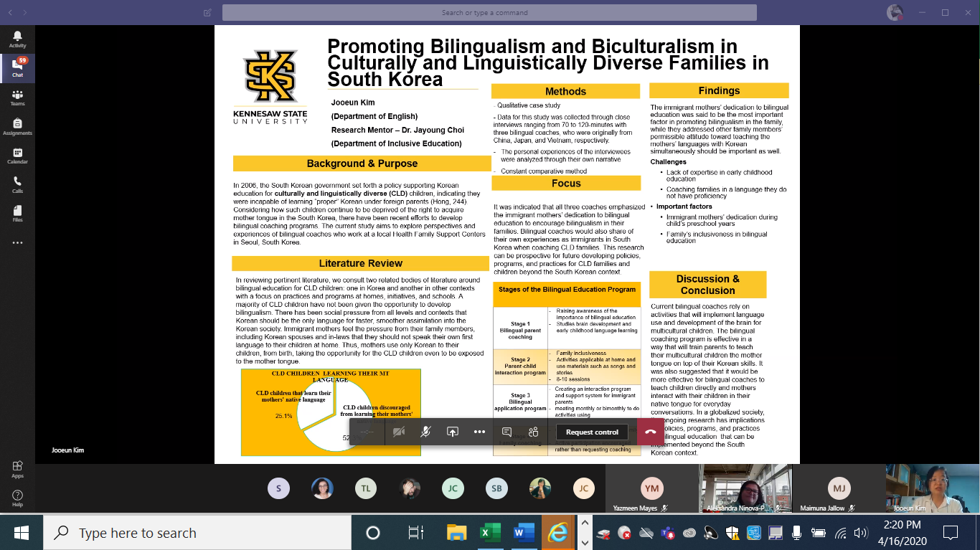Screen dimensions: 980x550
Task: Open the share content tray
Action: 452,432
